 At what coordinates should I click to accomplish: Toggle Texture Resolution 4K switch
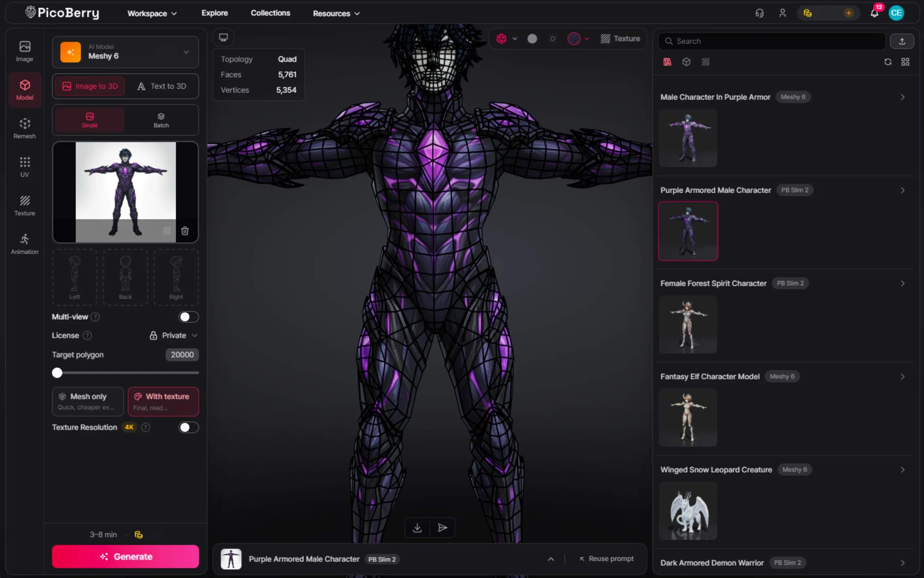pyautogui.click(x=189, y=427)
